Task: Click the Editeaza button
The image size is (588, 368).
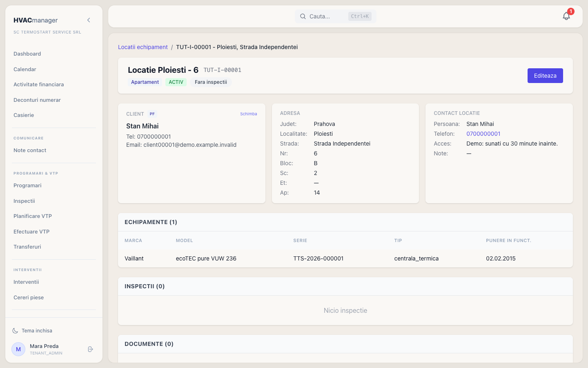Action: pos(545,76)
